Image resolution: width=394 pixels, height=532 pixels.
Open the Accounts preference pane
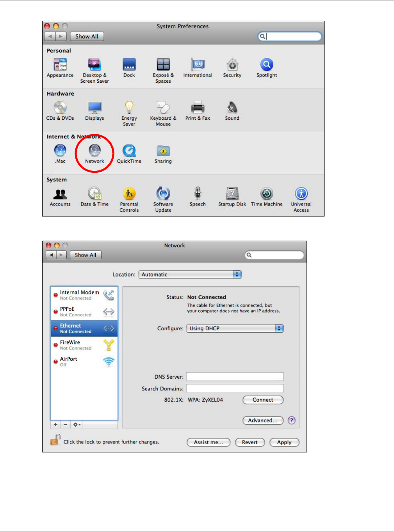tap(60, 197)
